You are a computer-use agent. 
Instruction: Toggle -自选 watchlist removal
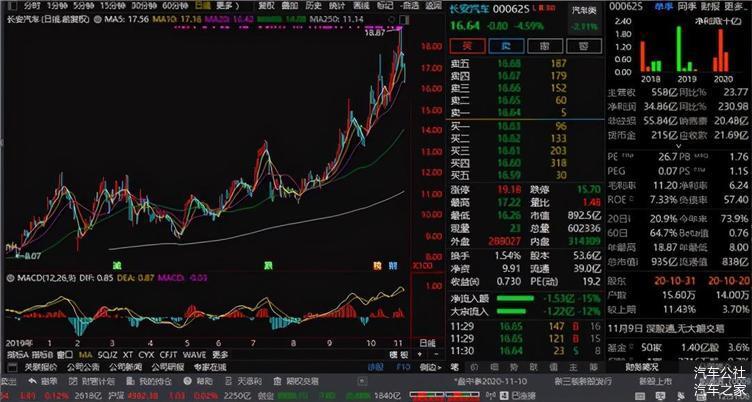410,6
